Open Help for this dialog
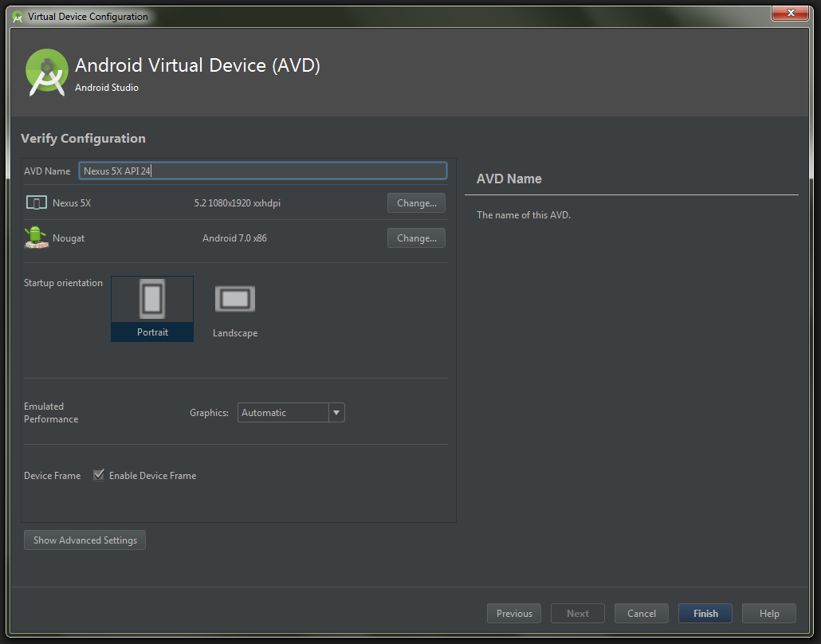The height and width of the screenshot is (644, 821). pos(769,613)
